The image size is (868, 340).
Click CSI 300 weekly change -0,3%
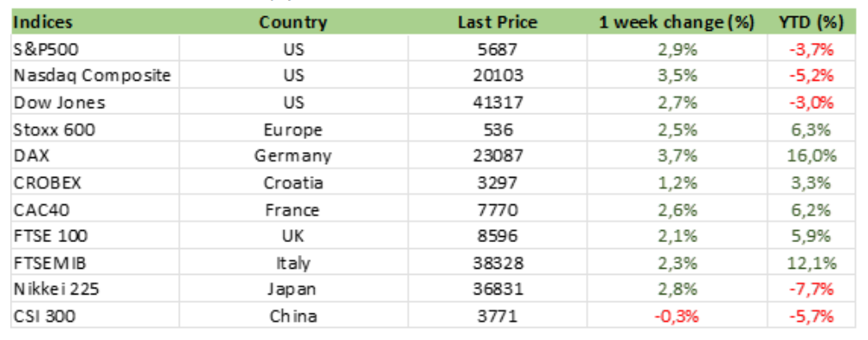pyautogui.click(x=676, y=316)
